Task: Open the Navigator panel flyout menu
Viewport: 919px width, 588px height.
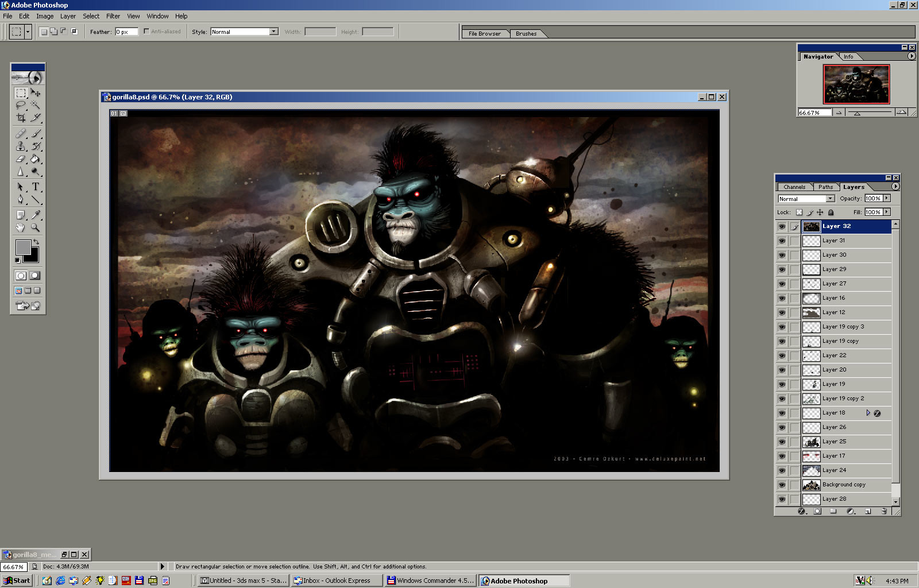Action: pyautogui.click(x=912, y=56)
